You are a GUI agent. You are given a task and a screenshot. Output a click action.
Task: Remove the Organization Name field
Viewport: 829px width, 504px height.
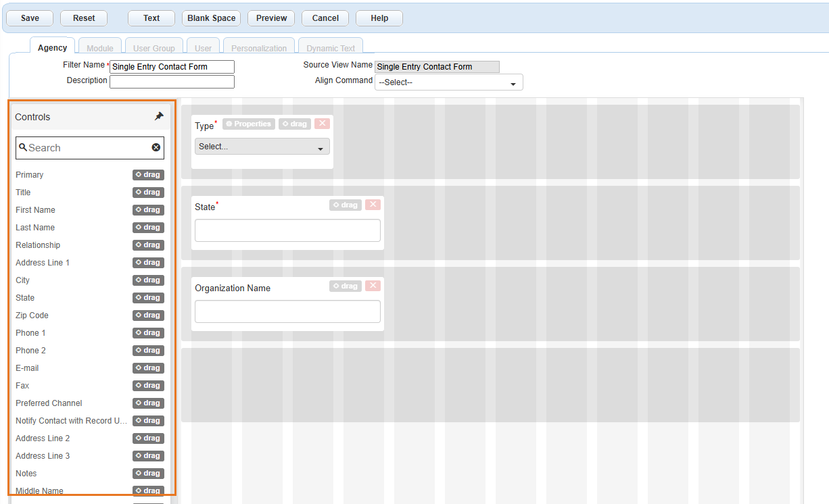click(373, 286)
